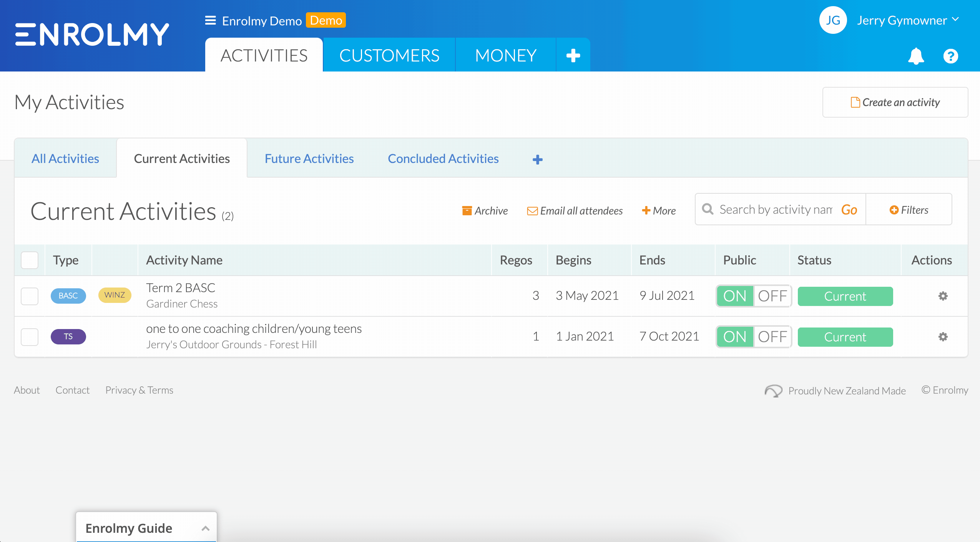The height and width of the screenshot is (542, 980).
Task: Click the JG user avatar
Action: click(x=833, y=20)
